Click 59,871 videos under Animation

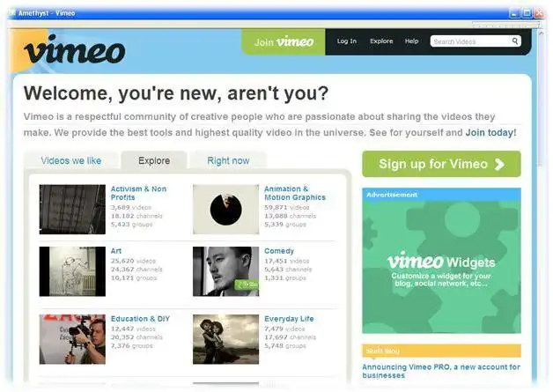pos(287,208)
